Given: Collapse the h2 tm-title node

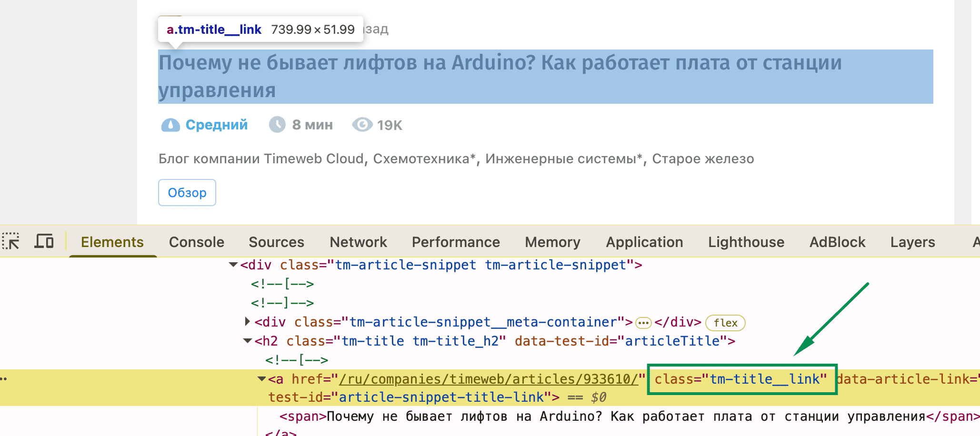Looking at the screenshot, I should click(x=248, y=341).
